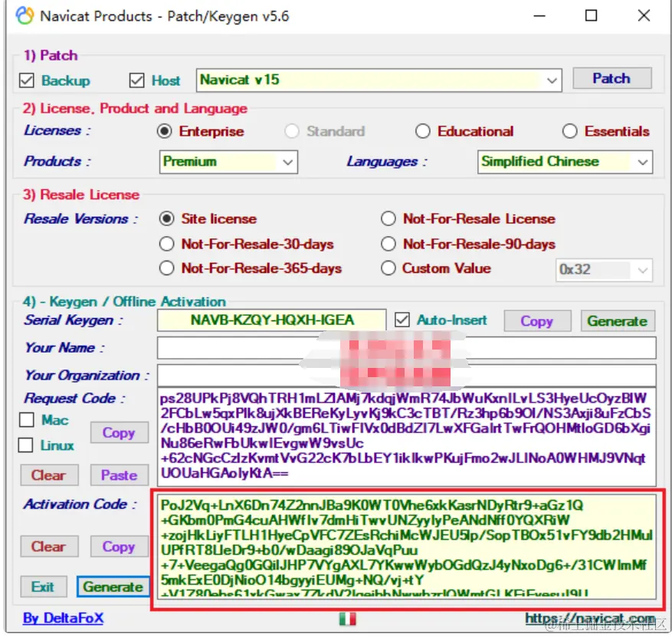Click the Your Name input field
This screenshot has height=637, width=672.
tap(406, 348)
